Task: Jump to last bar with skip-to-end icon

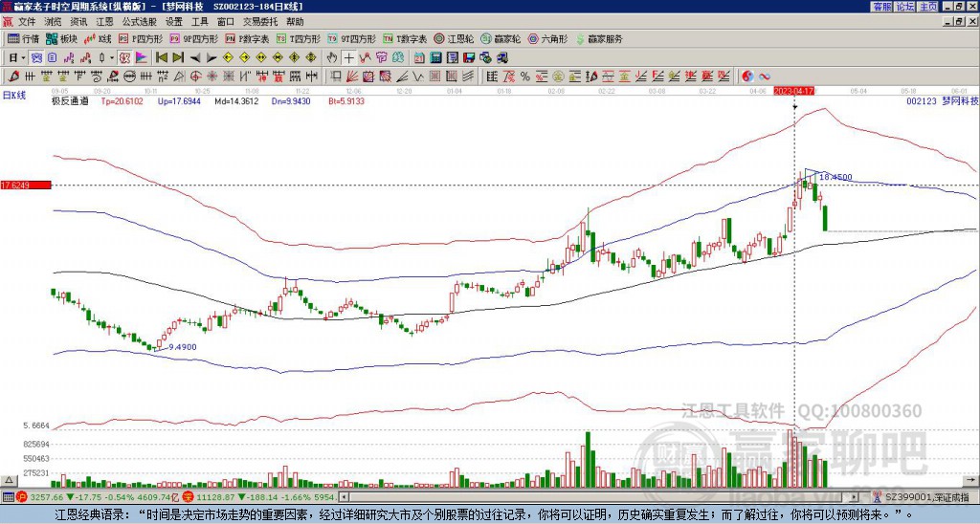Action: [x=178, y=57]
